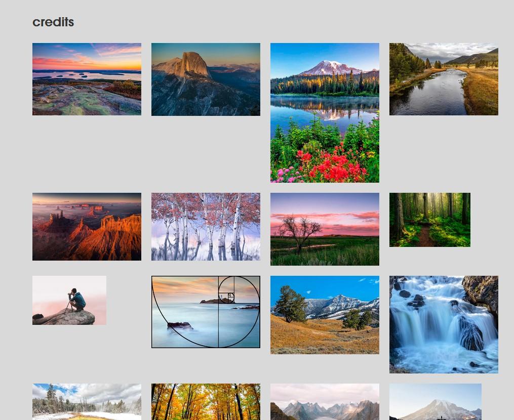Viewport: 514px width, 420px height.
Task: Open the winding river meadow photo
Action: pos(444,79)
